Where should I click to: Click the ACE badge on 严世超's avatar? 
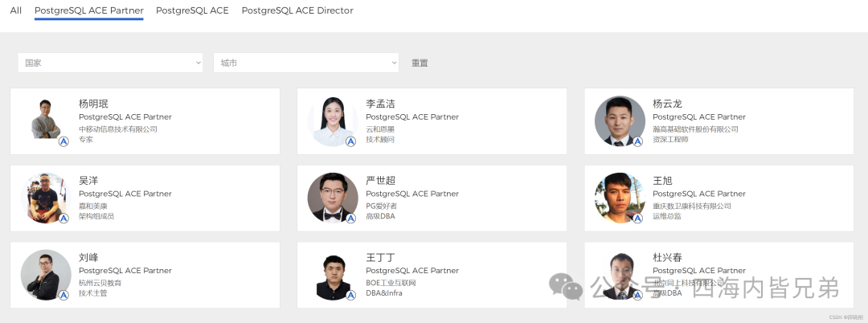pyautogui.click(x=350, y=219)
